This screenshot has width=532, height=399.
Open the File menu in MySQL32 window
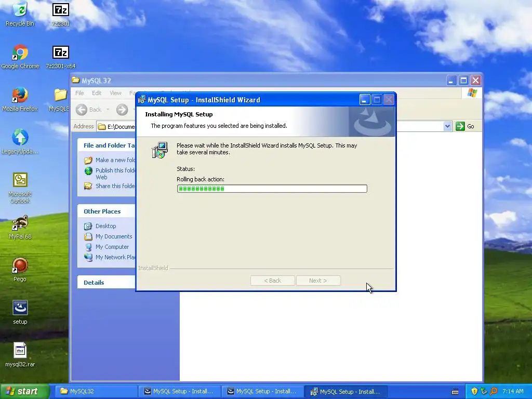[79, 93]
